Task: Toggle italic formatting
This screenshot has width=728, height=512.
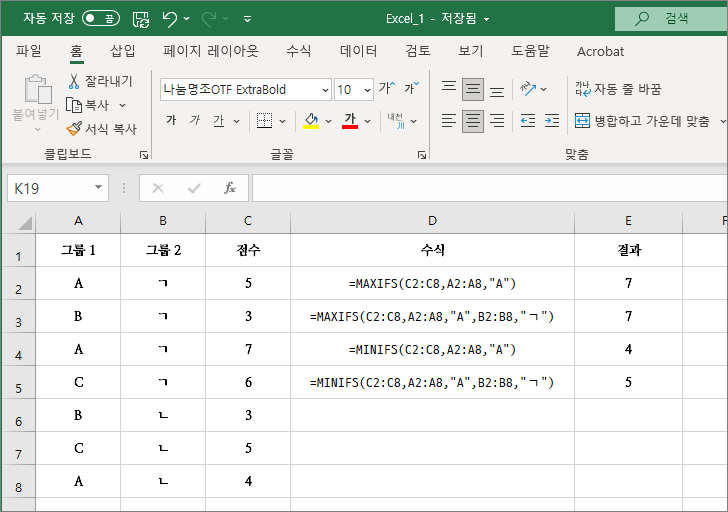Action: (195, 120)
